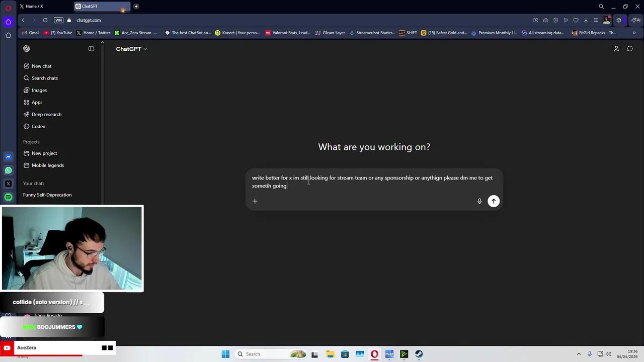The image size is (644, 362).
Task: Show hidden system tray icons
Action: (x=579, y=354)
